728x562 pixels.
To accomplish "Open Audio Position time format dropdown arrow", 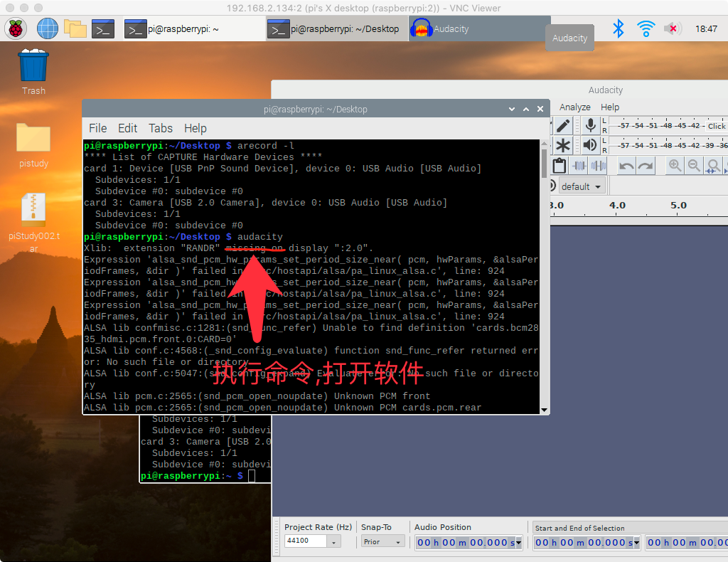I will [518, 542].
